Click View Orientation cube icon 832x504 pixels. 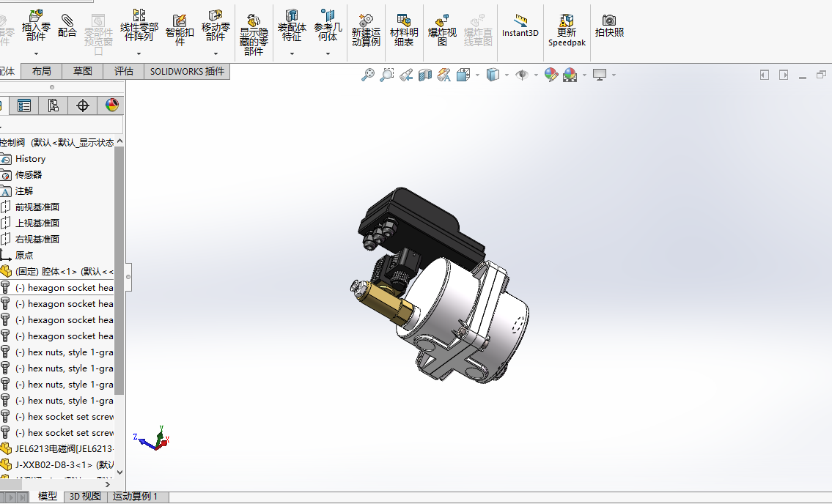pyautogui.click(x=463, y=75)
